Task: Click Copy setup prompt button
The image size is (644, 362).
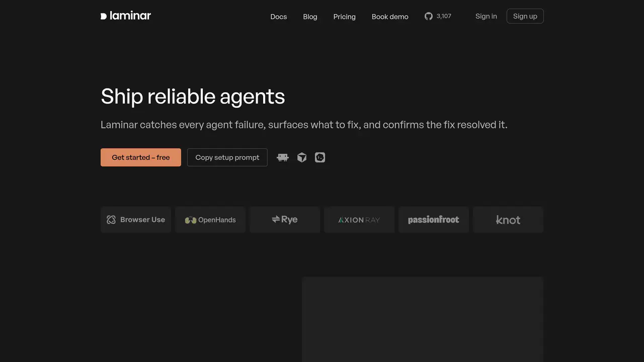Action: tap(227, 157)
